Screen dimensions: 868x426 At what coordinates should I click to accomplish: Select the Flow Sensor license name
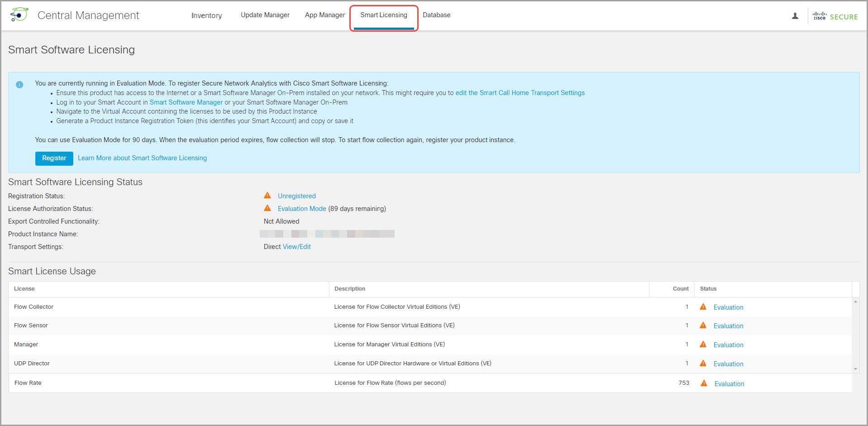(31, 325)
